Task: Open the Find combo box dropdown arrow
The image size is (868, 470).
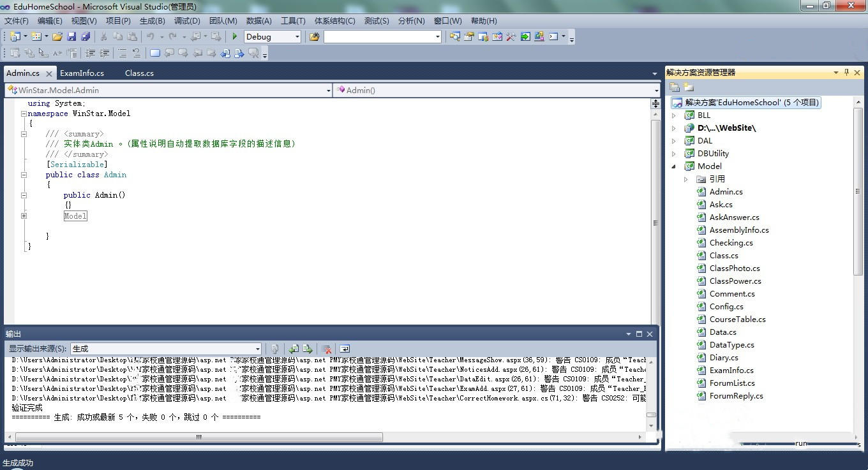Action: 438,37
